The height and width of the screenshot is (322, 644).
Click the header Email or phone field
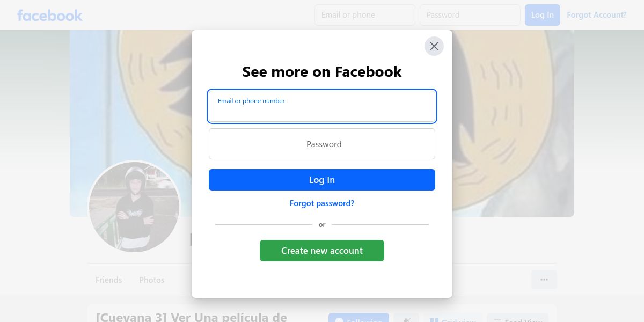(x=365, y=15)
